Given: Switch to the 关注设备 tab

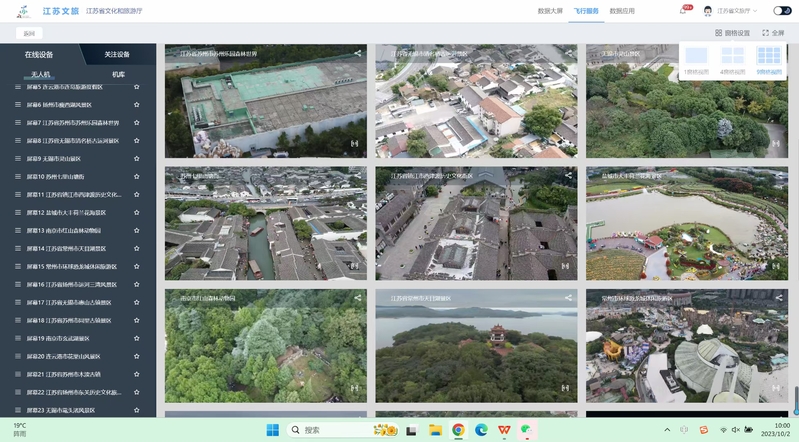Looking at the screenshot, I should coord(117,55).
